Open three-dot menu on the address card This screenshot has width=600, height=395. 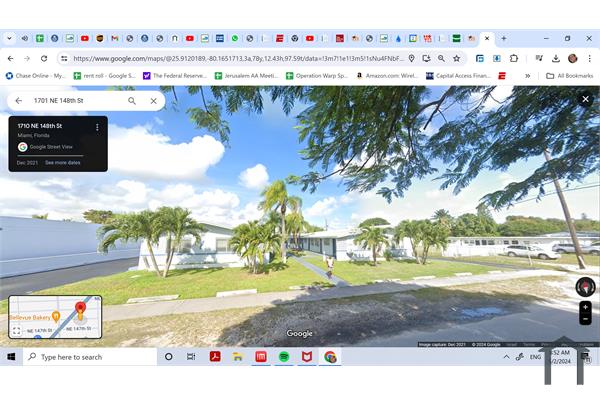(x=97, y=127)
